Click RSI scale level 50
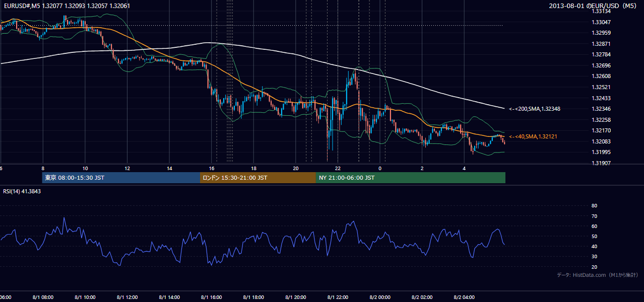Viewport: 644px width, 302px height. click(594, 236)
